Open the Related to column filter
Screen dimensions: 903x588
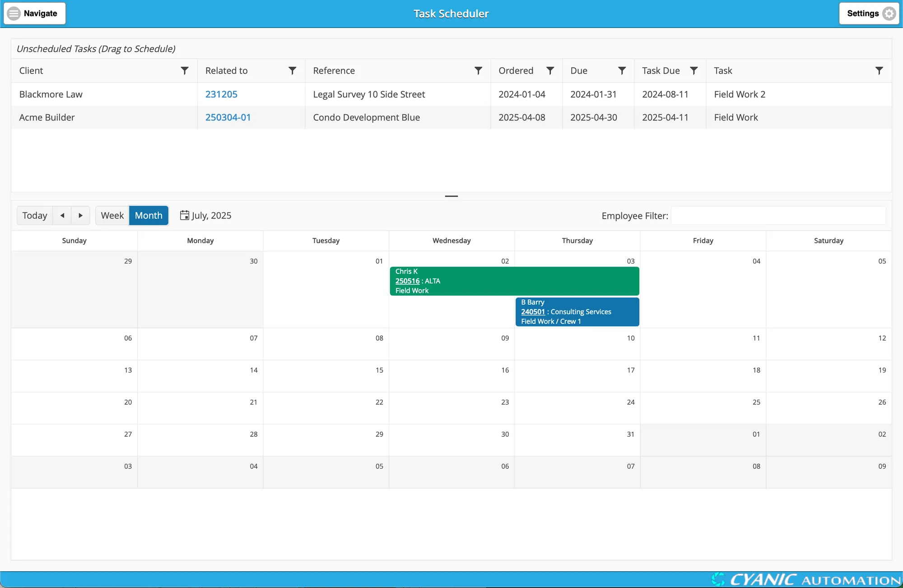click(292, 70)
